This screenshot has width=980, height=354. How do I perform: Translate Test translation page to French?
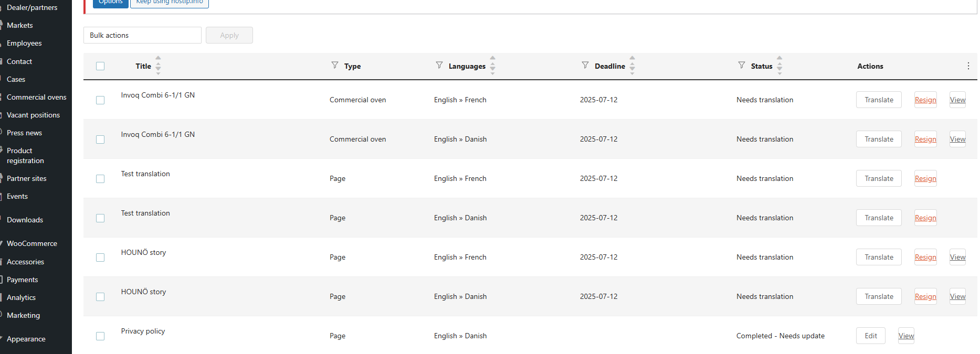[x=879, y=178]
